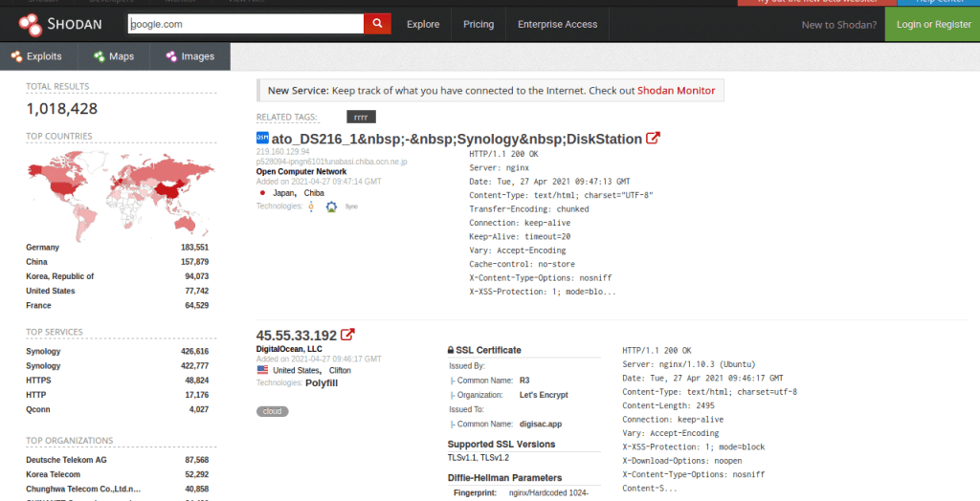The image size is (980, 501).
Task: Click the red dot marker before Japan
Action: (262, 193)
